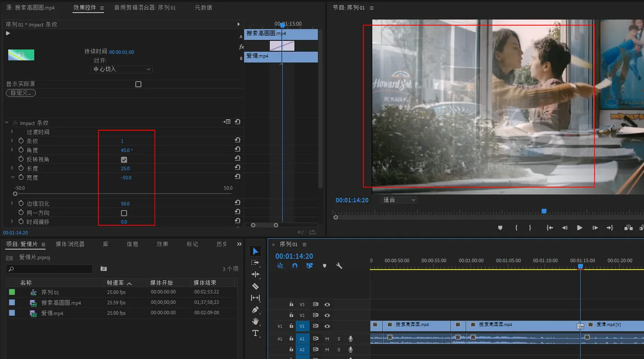Viewport: 644px width, 359px height.
Task: Mute the A1 audio track
Action: [327, 338]
